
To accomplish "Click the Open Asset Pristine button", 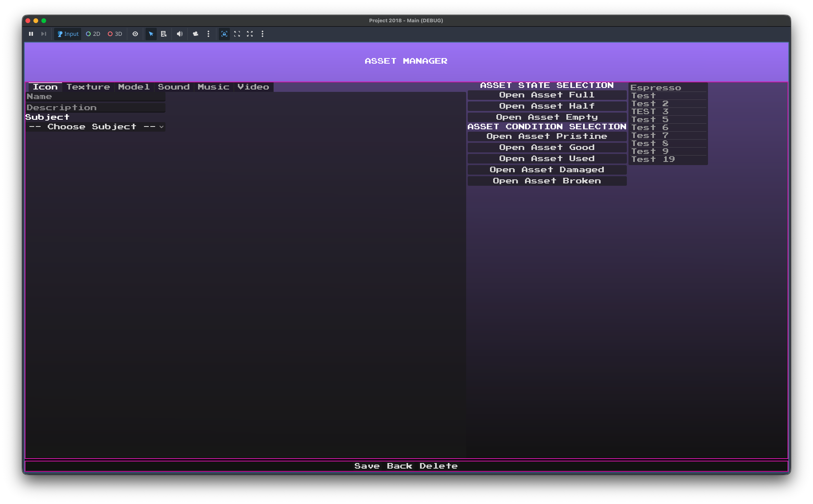I will [x=547, y=136].
